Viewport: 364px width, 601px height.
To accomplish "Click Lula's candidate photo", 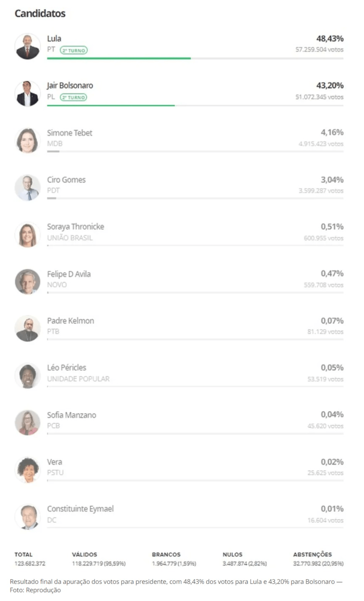I will point(28,46).
